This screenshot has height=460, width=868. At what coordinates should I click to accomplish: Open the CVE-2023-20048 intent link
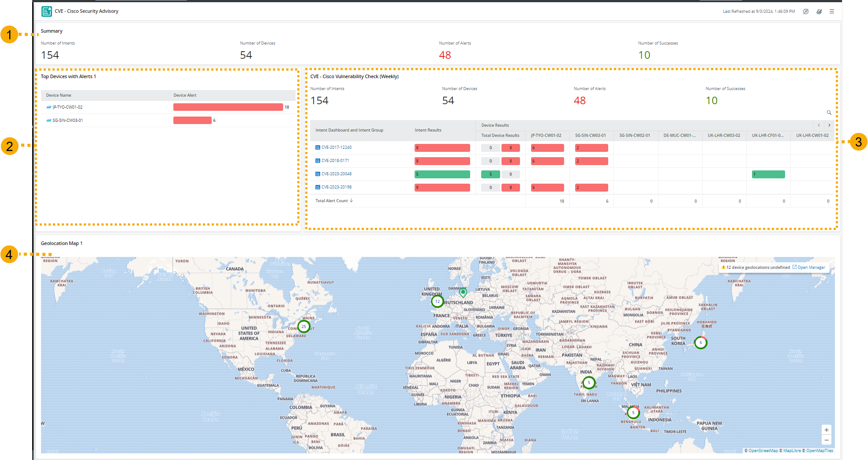[336, 174]
